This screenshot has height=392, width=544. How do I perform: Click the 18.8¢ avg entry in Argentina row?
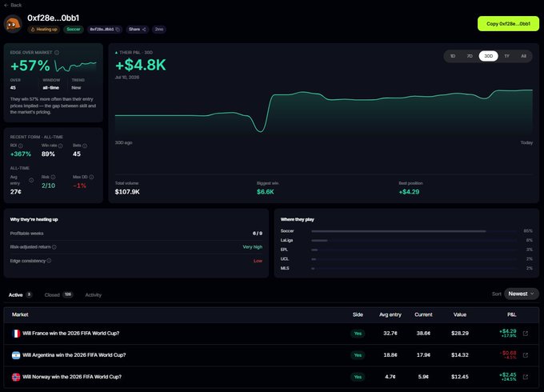point(390,355)
